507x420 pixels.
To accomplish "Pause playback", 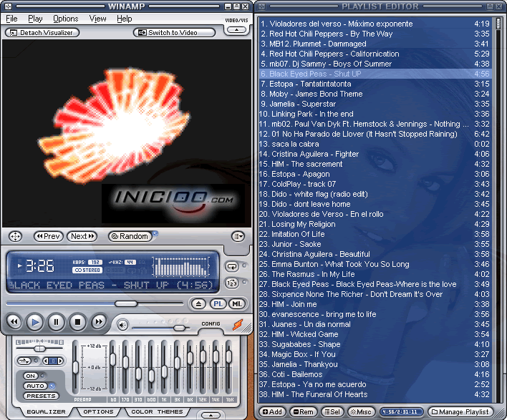I will click(56, 322).
